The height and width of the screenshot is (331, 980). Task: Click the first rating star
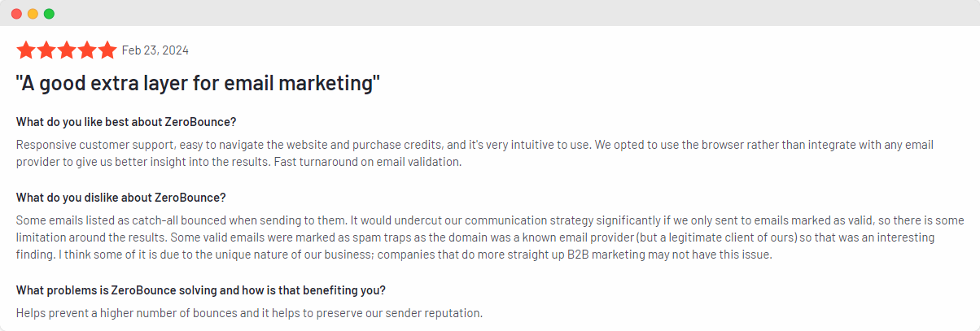25,50
